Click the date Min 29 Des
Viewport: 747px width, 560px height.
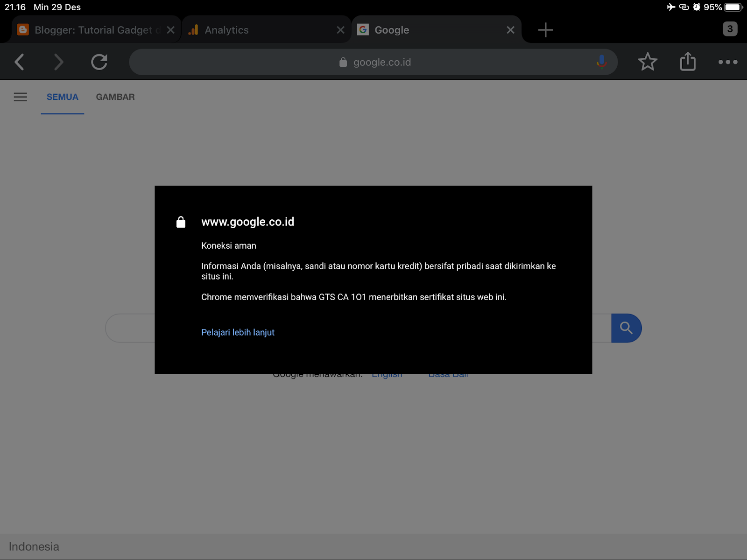click(57, 7)
